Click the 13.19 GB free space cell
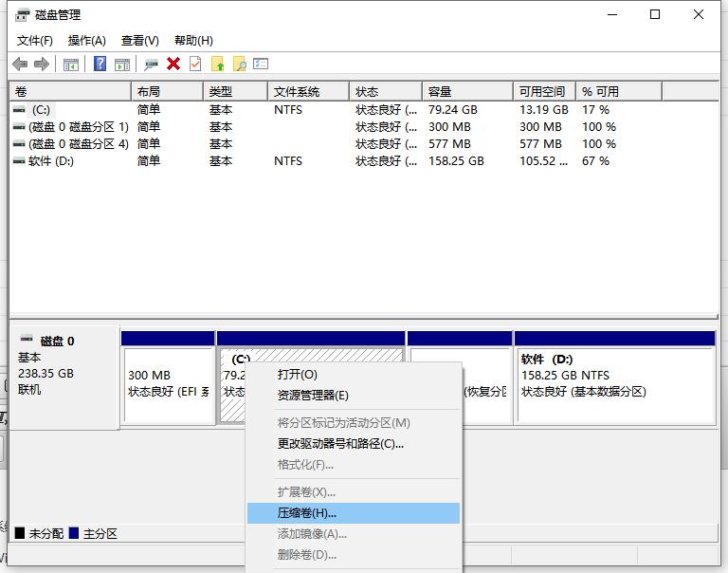This screenshot has width=728, height=573. point(544,110)
